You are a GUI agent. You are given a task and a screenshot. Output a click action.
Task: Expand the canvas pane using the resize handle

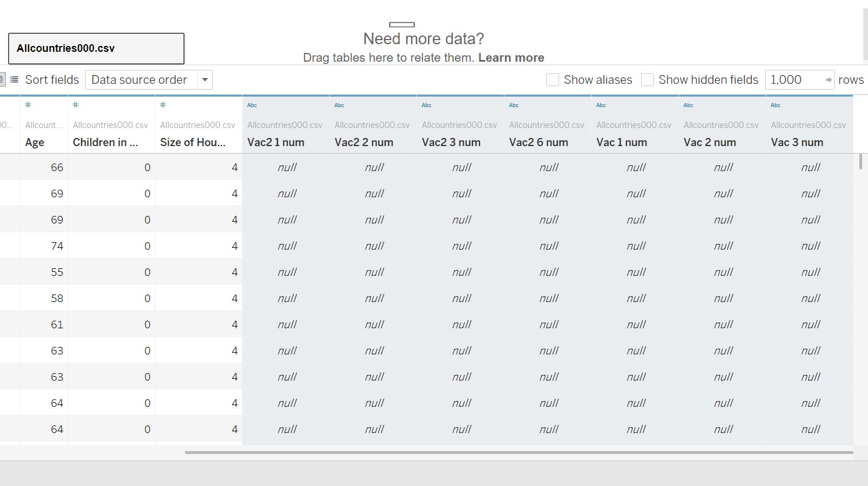(x=402, y=24)
